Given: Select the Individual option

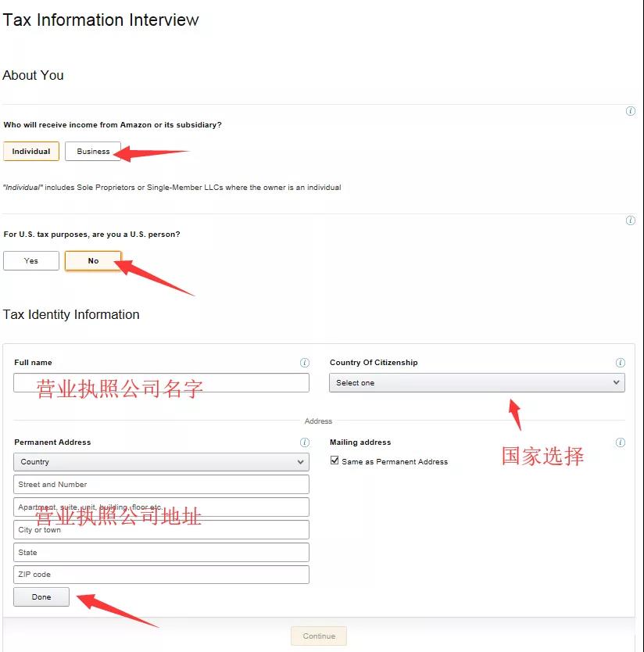Looking at the screenshot, I should coord(31,152).
